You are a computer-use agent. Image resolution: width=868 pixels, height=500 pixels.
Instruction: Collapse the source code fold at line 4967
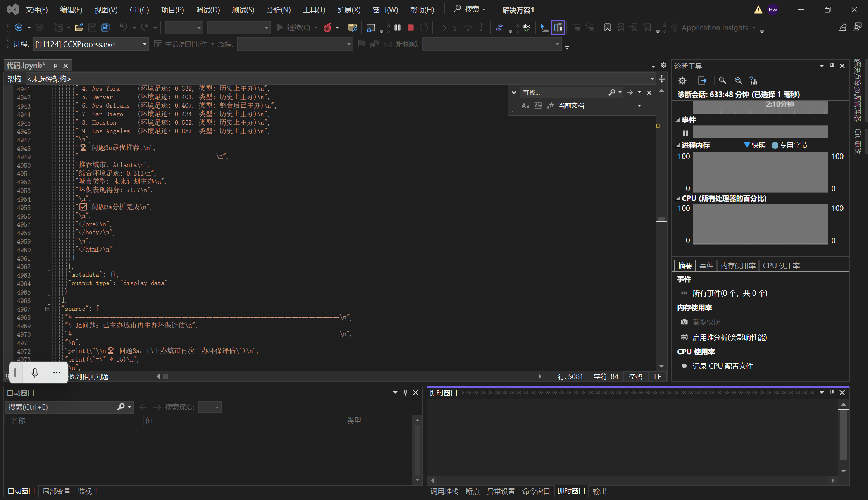(48, 309)
